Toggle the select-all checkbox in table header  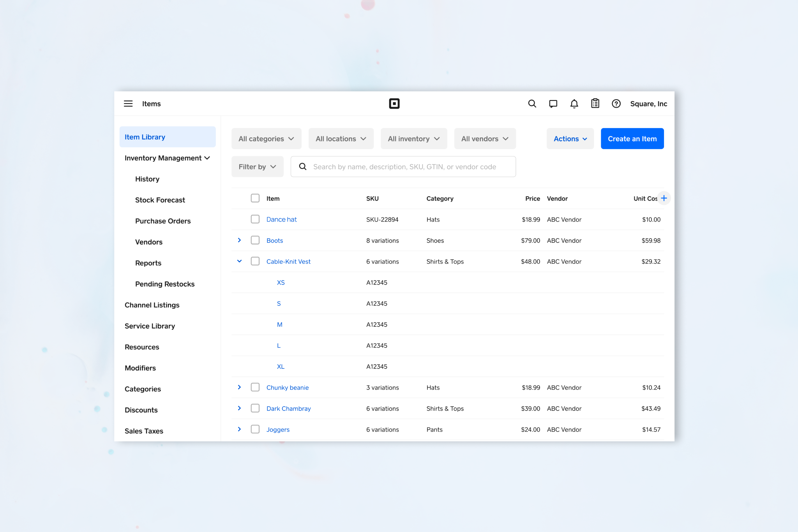tap(255, 198)
